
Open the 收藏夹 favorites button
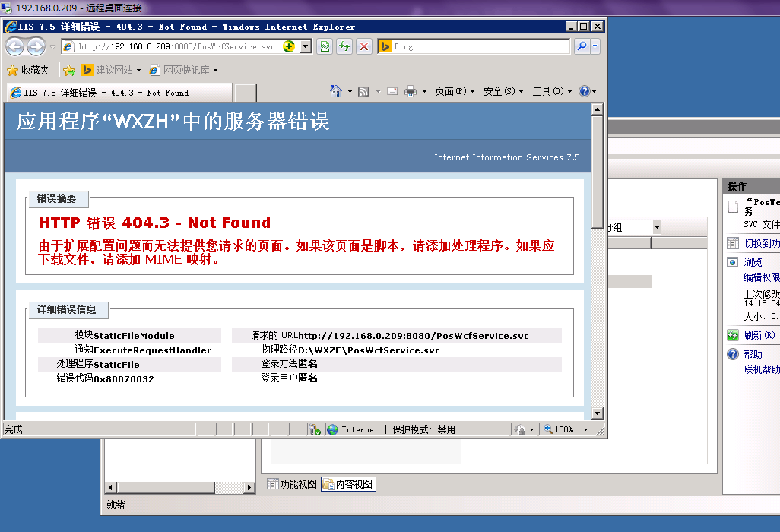click(x=28, y=70)
